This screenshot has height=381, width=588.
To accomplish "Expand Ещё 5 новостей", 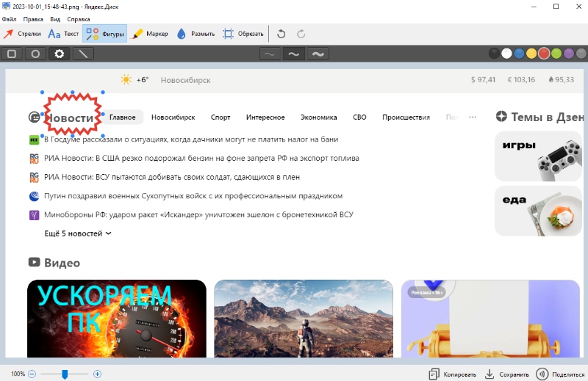I will pos(78,233).
